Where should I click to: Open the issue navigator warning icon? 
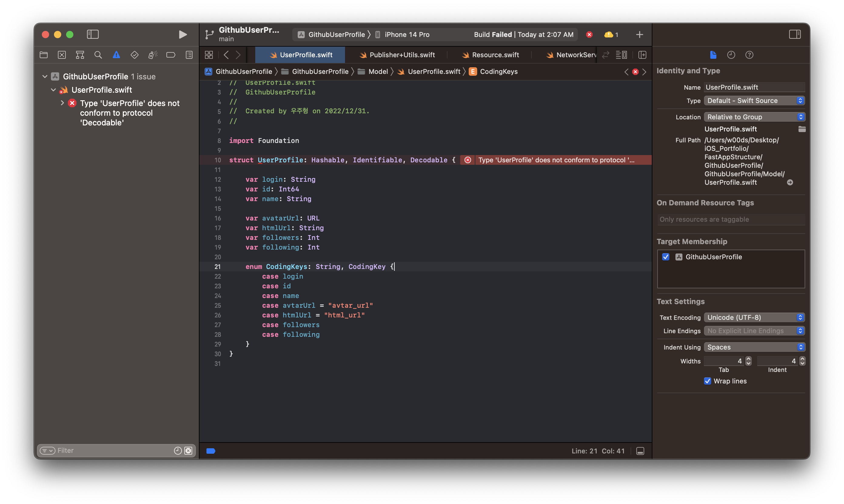pyautogui.click(x=116, y=55)
